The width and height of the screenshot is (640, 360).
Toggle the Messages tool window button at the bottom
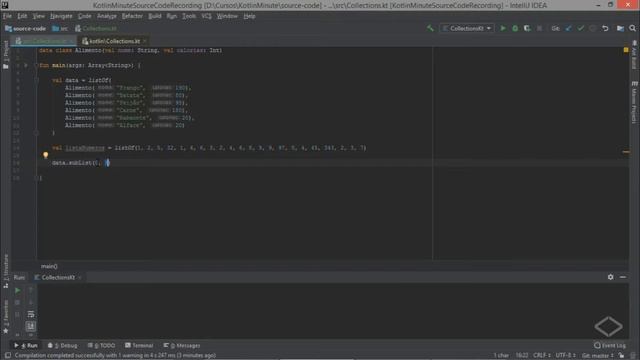pos(182,345)
